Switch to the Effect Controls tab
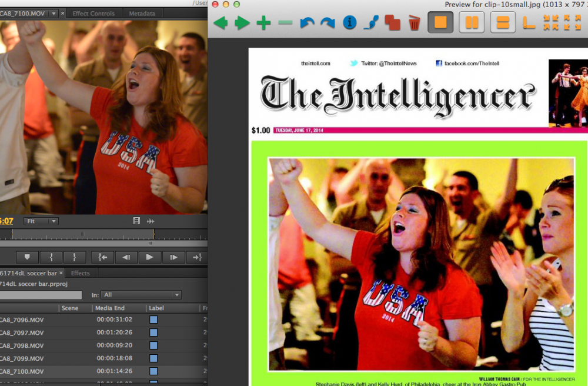Viewport: 588px width, 386px height. tap(93, 14)
